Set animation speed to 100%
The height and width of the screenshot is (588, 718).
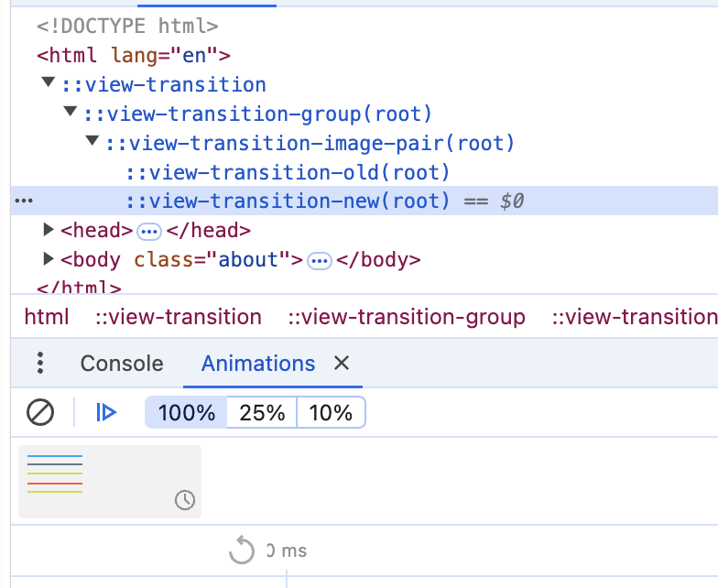pyautogui.click(x=187, y=413)
